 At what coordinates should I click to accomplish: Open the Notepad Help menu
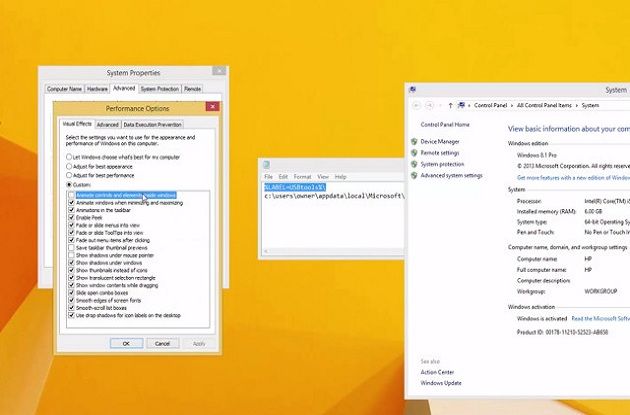coord(340,177)
